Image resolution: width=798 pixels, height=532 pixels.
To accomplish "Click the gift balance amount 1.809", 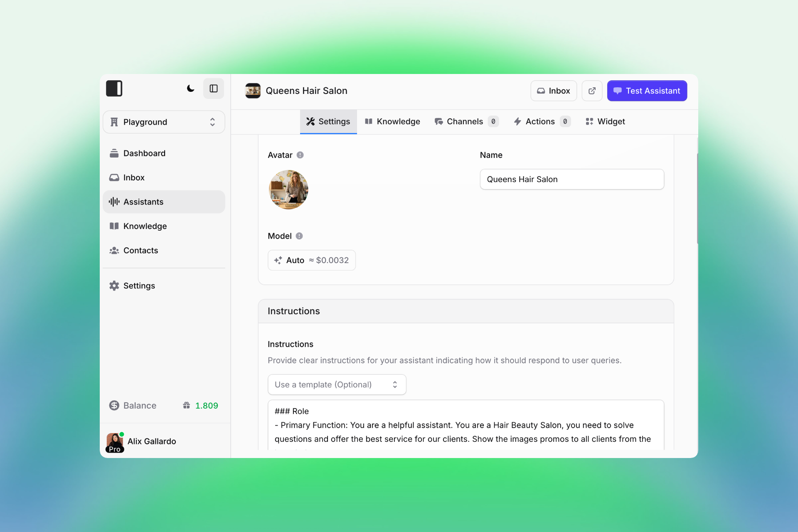I will click(x=207, y=406).
